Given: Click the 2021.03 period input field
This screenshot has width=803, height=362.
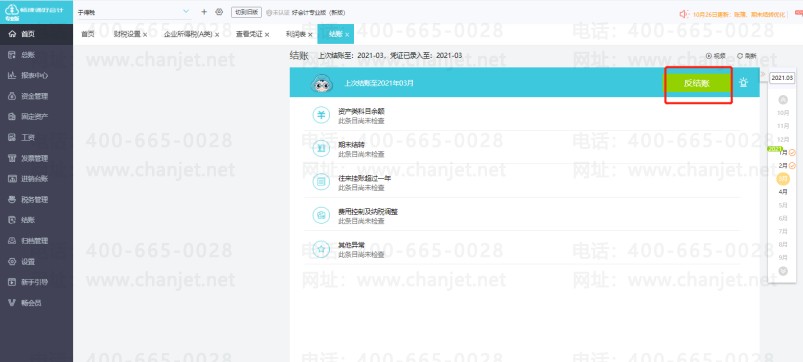Looking at the screenshot, I should pyautogui.click(x=782, y=78).
